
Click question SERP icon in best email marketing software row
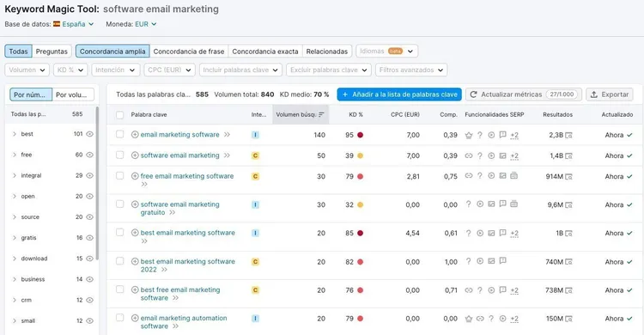pyautogui.click(x=469, y=233)
